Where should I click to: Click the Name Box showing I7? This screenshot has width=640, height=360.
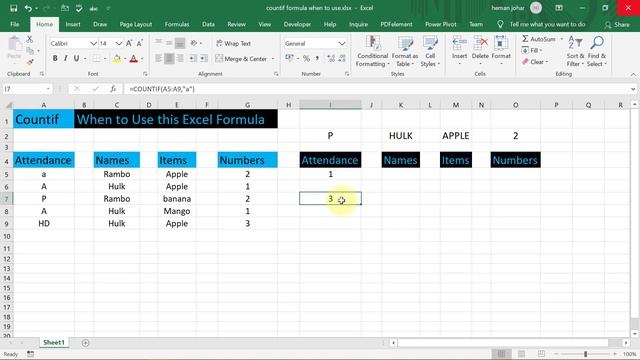pyautogui.click(x=24, y=89)
